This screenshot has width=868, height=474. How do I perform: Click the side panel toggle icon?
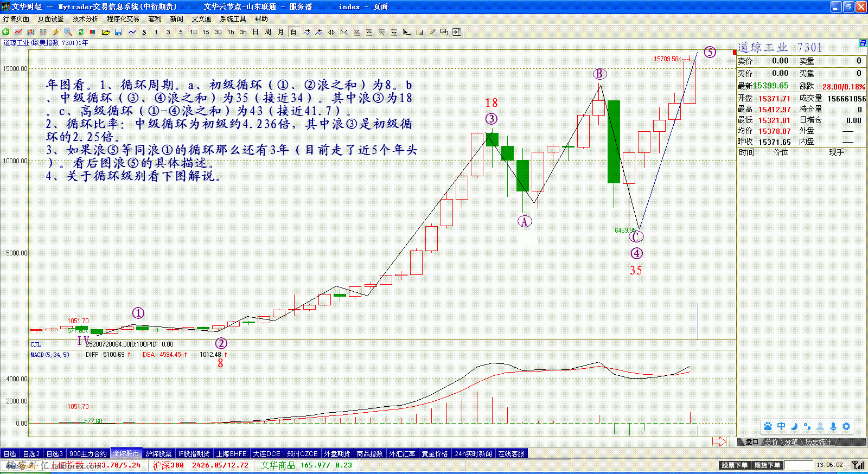[x=456, y=32]
